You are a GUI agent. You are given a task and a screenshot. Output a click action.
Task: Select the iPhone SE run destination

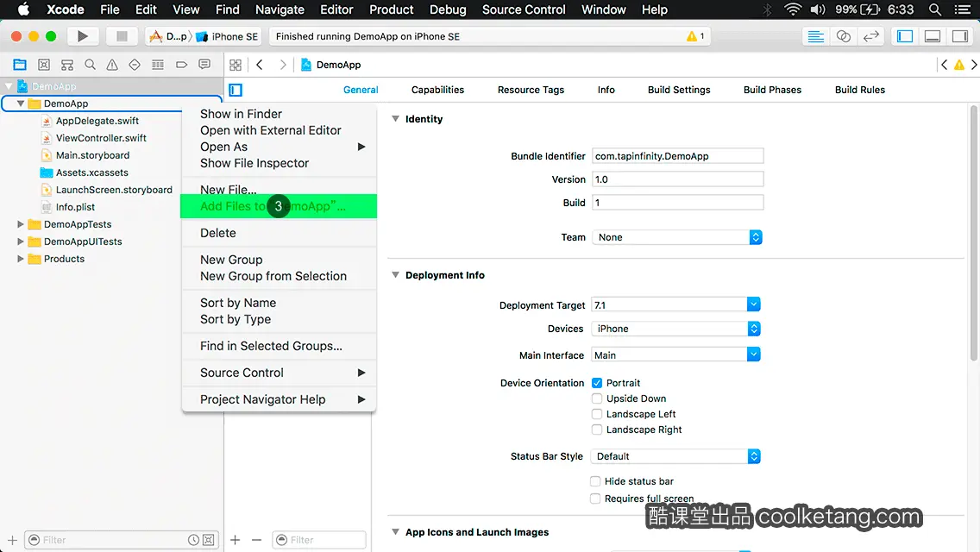coord(228,36)
